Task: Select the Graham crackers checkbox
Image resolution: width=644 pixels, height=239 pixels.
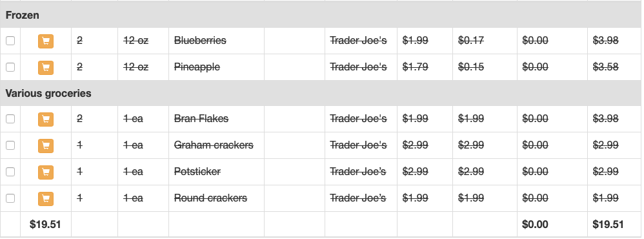Action: (x=10, y=145)
